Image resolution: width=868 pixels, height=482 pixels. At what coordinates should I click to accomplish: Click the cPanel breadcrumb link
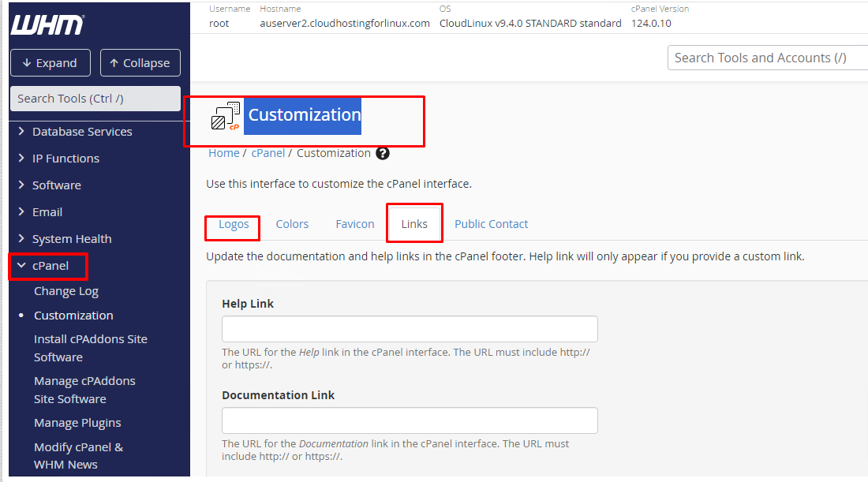coord(268,153)
